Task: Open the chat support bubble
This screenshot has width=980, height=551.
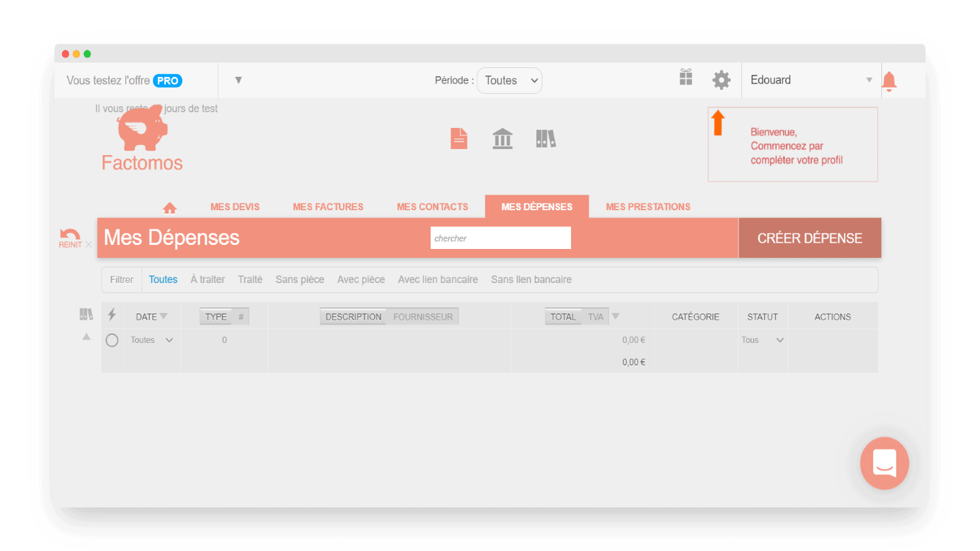Action: [x=885, y=463]
